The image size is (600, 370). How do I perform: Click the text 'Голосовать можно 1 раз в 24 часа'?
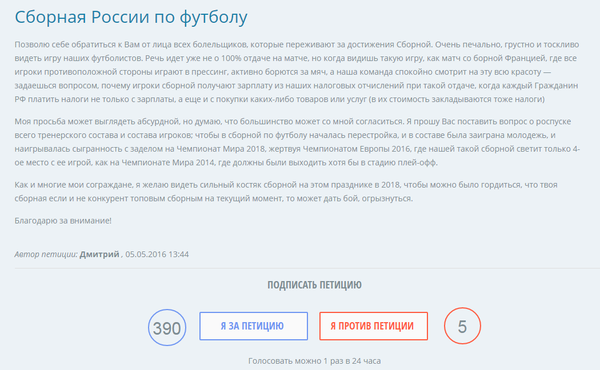tap(314, 361)
